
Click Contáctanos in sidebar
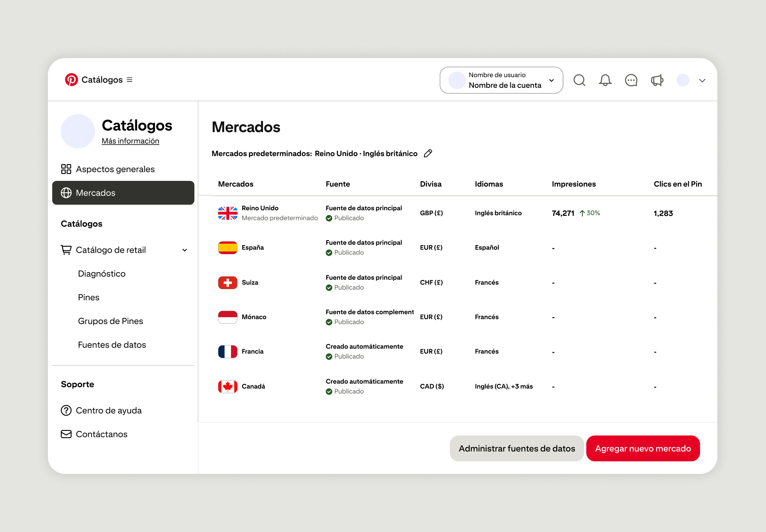[101, 434]
